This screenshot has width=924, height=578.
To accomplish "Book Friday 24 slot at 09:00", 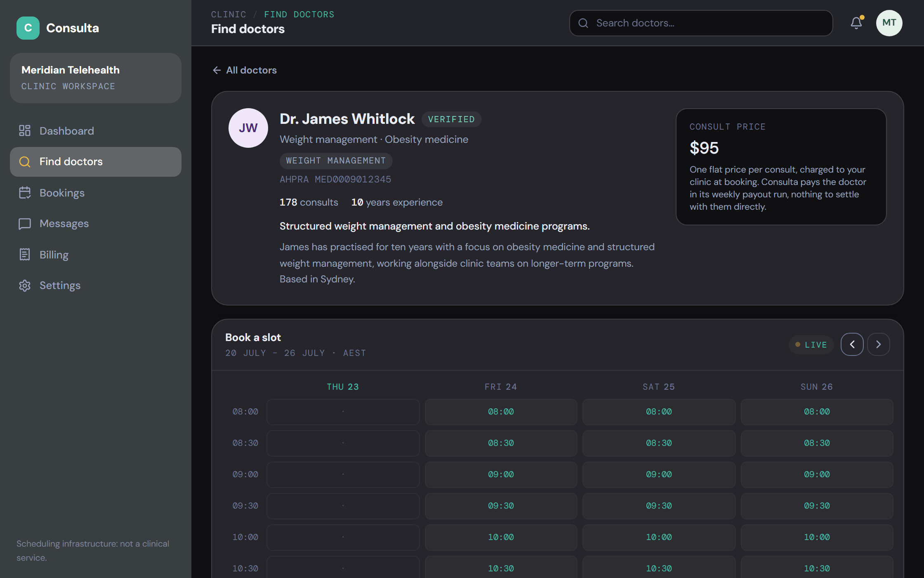I will 501,475.
